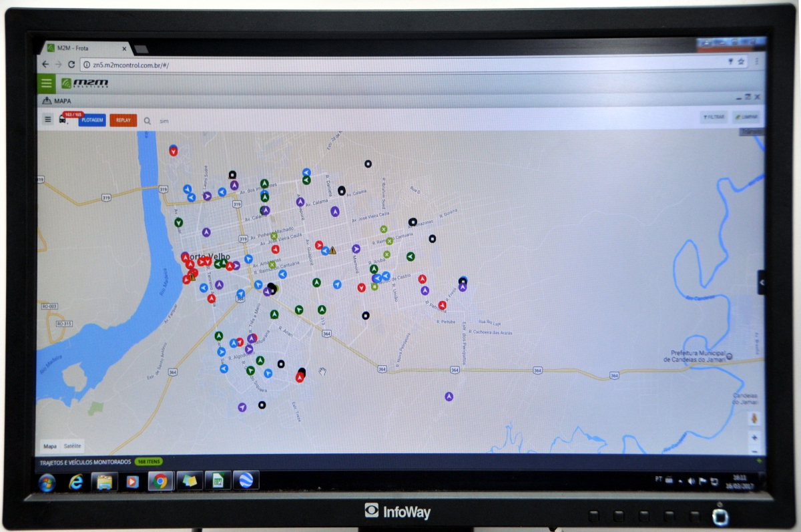Reload the page in Chrome

coord(70,65)
